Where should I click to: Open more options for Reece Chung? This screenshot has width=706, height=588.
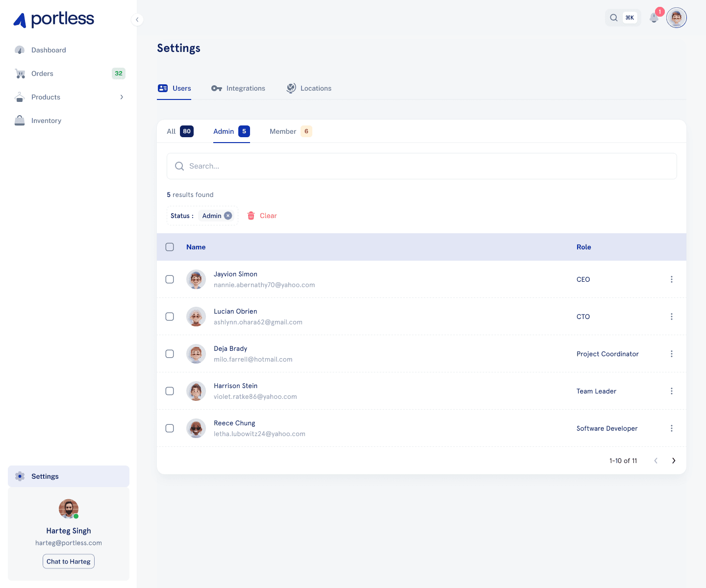click(x=672, y=428)
